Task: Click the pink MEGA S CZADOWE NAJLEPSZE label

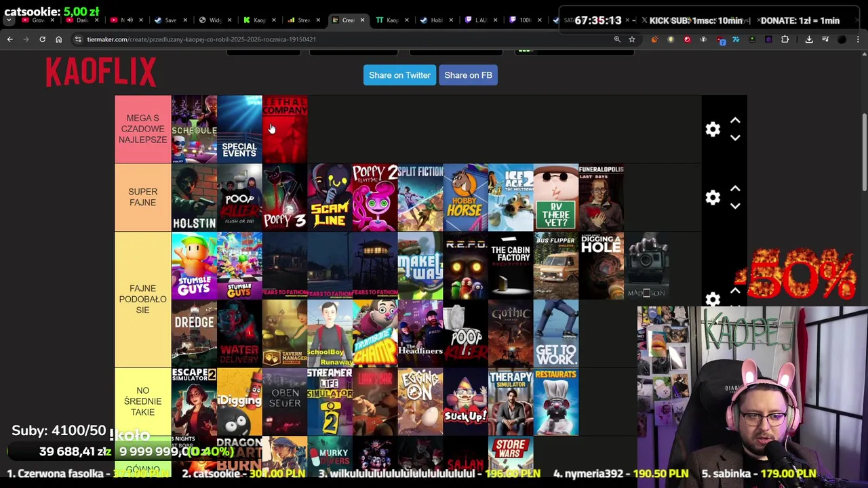Action: [x=142, y=129]
